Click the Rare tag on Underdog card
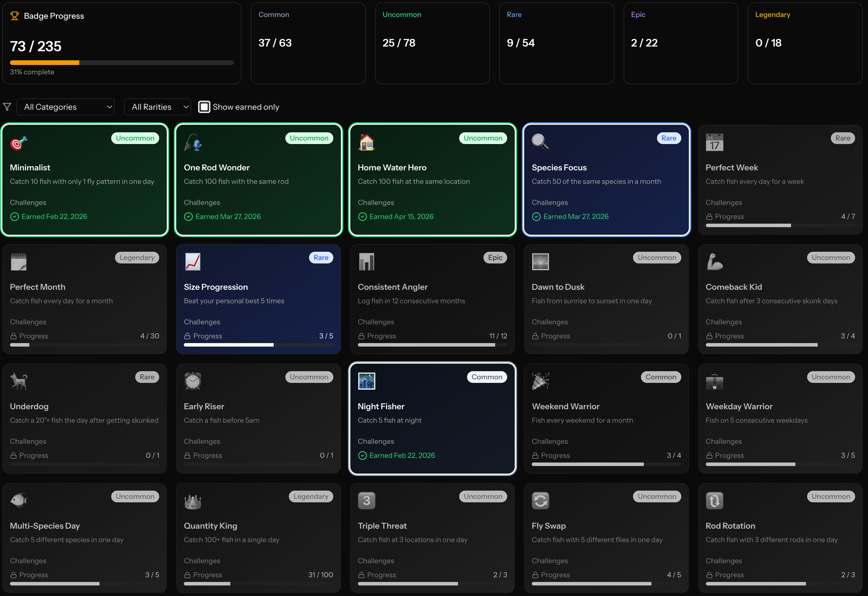868x596 pixels. click(147, 377)
